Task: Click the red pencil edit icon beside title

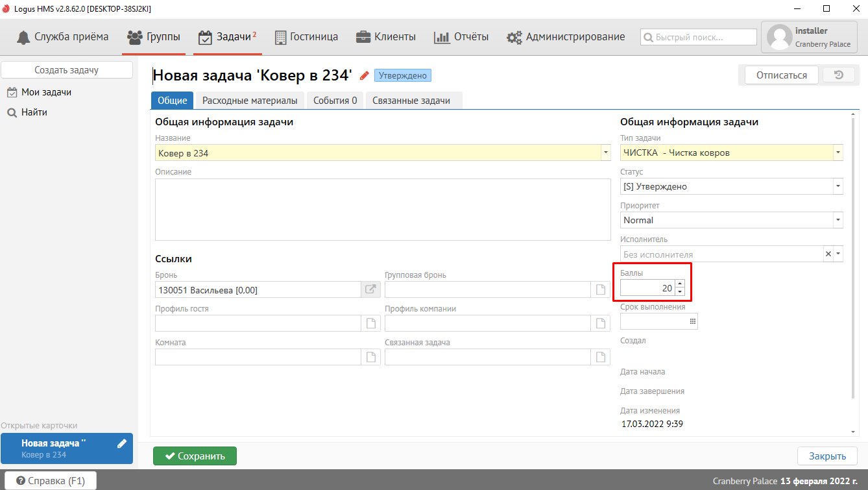Action: (365, 75)
